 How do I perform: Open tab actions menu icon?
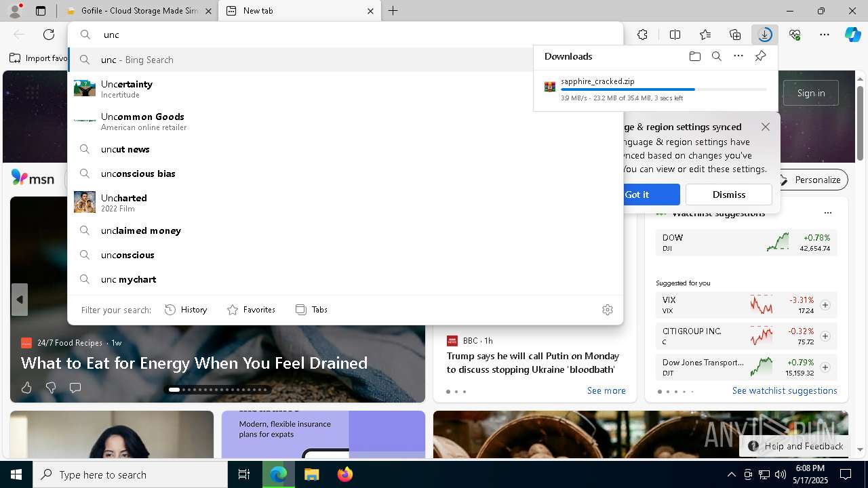41,11
